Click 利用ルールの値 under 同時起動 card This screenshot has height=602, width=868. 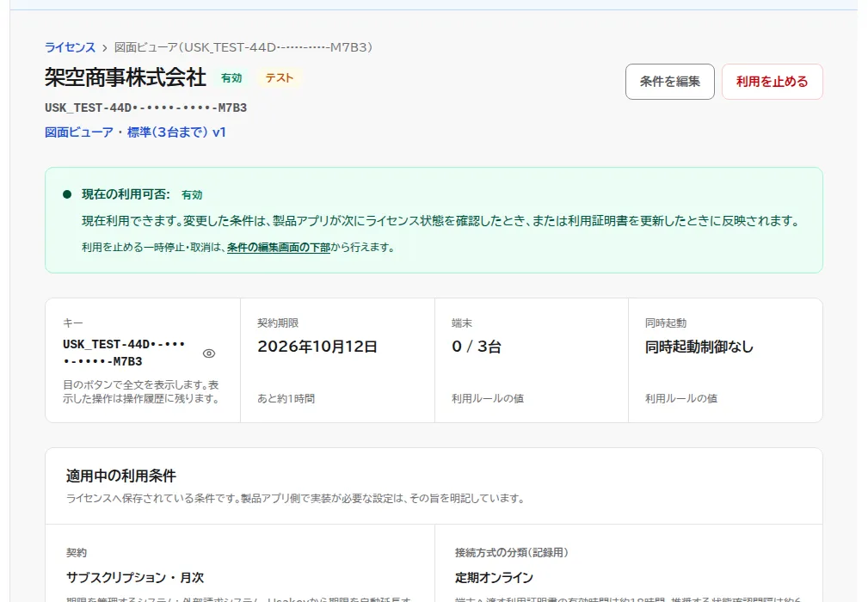click(x=680, y=398)
